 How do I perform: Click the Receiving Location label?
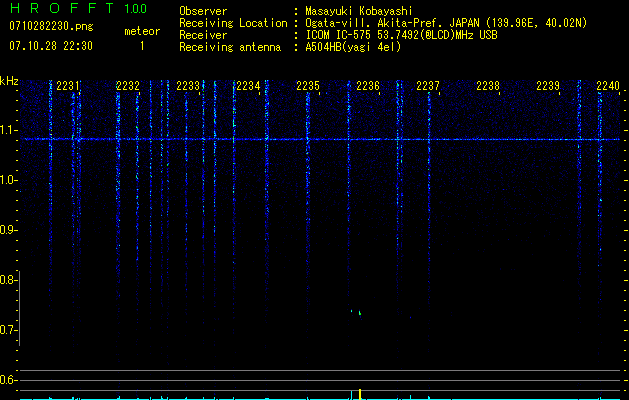[233, 23]
